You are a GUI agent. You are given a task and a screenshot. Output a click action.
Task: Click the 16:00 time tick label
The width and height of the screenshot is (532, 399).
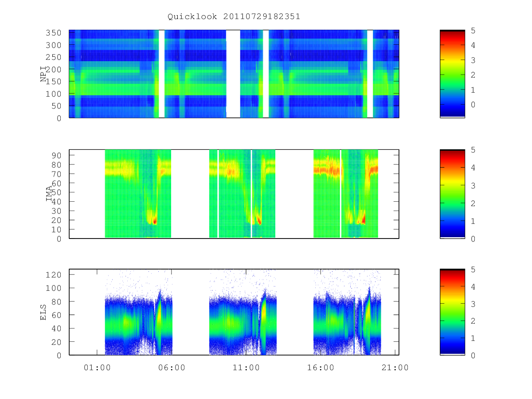pos(321,367)
